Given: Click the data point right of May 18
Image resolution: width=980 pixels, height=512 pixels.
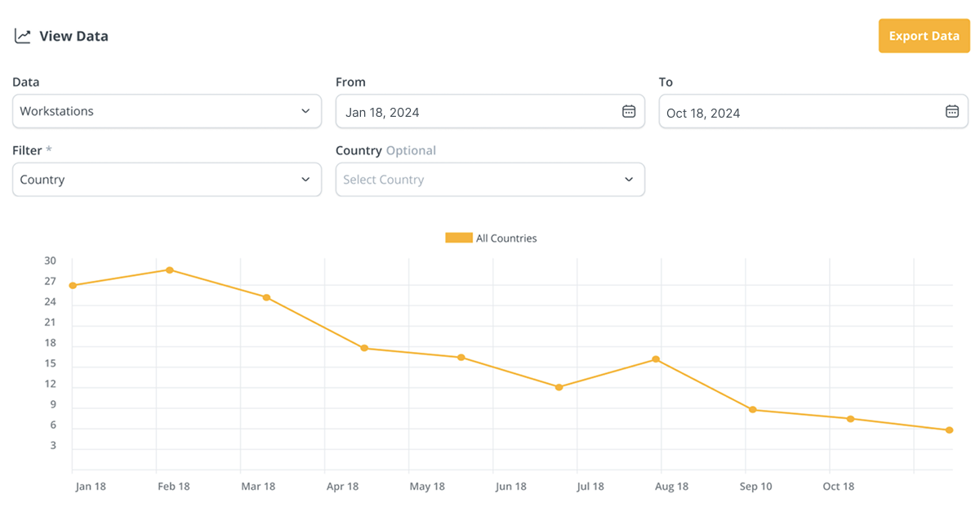Looking at the screenshot, I should coord(461,358).
